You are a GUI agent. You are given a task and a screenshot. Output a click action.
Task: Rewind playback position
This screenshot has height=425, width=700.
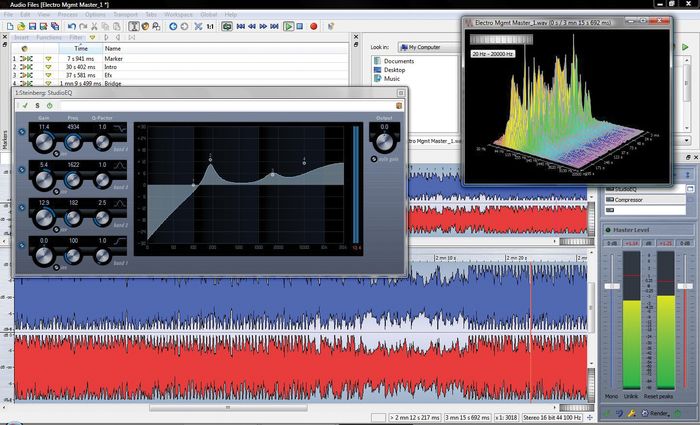[252, 26]
